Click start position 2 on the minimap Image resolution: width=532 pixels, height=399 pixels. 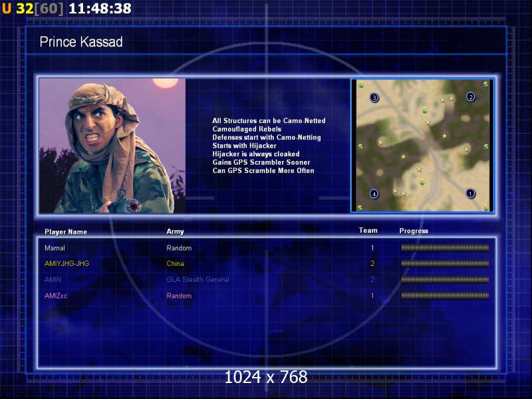471,96
